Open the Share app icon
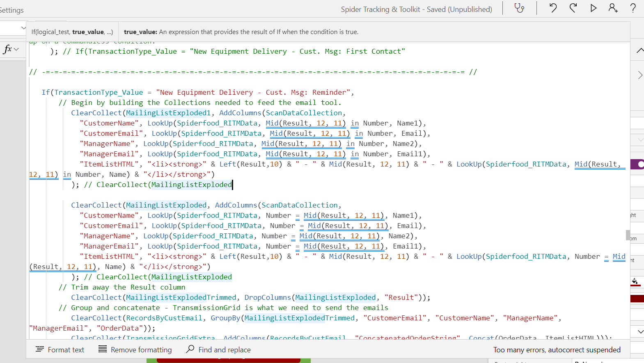Screen dimensions: 644x363 click(x=613, y=8)
